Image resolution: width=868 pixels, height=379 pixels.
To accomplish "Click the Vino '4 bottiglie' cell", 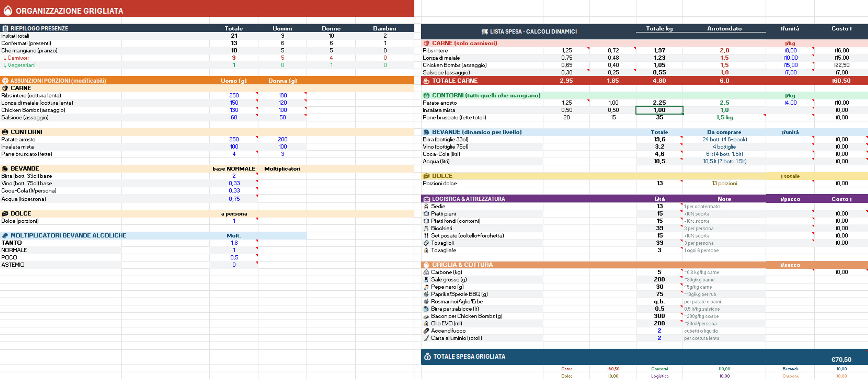I will 724,146.
